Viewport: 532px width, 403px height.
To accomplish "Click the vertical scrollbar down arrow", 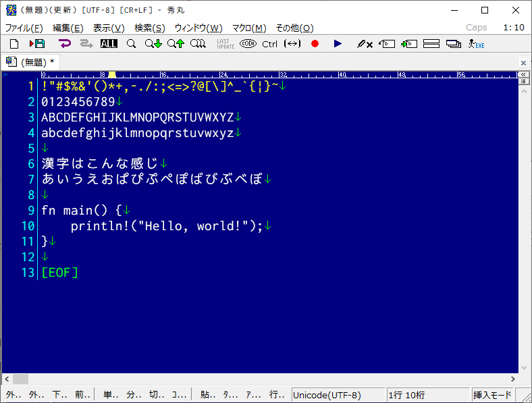I will (x=524, y=368).
